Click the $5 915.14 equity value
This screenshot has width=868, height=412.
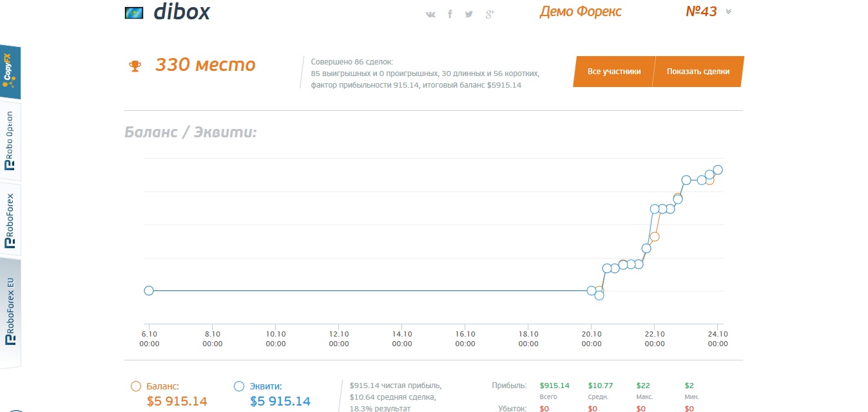point(280,402)
